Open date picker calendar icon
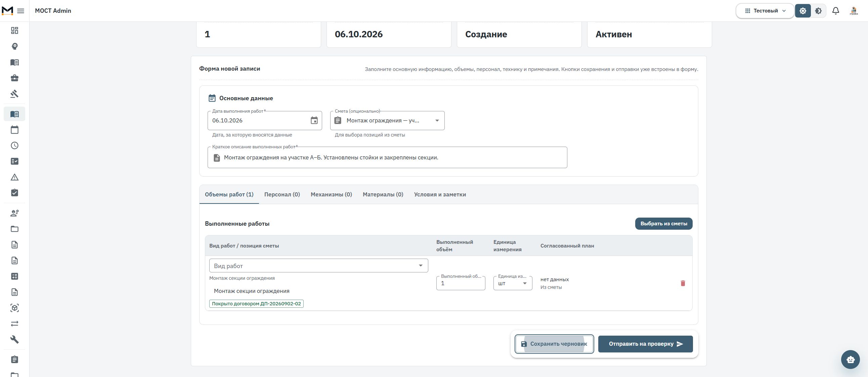 pos(314,120)
